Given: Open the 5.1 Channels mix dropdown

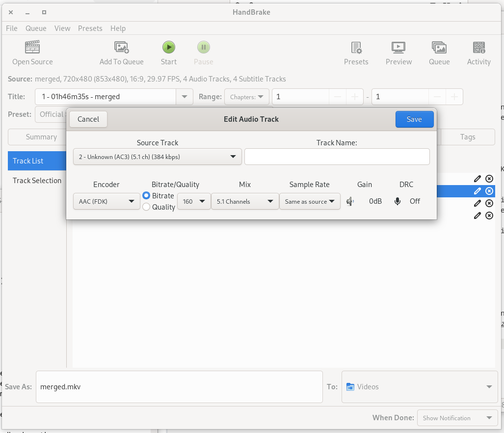Looking at the screenshot, I should [245, 201].
